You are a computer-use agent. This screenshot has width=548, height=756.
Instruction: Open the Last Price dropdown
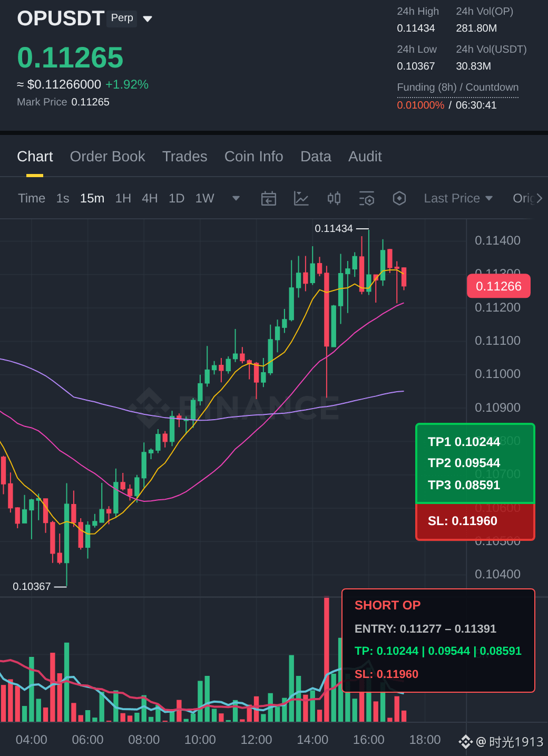(x=458, y=198)
